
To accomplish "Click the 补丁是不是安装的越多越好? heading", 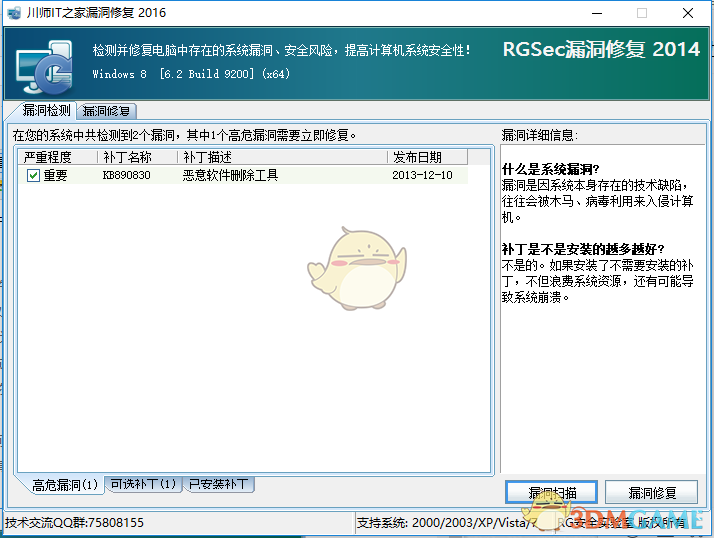I will 583,249.
